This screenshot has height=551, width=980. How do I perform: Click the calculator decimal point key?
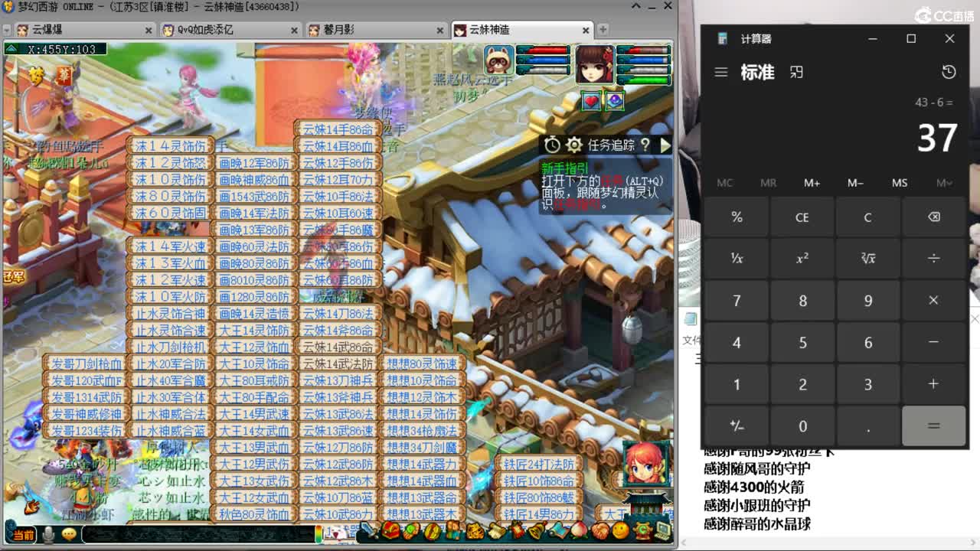coord(867,425)
